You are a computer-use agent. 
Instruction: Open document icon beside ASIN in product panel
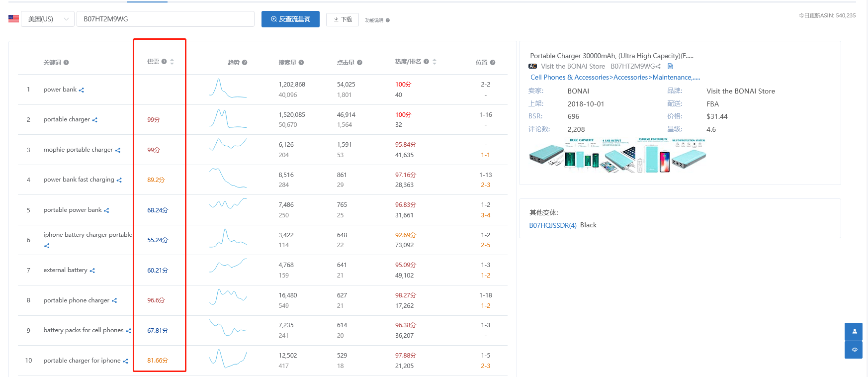pos(670,66)
